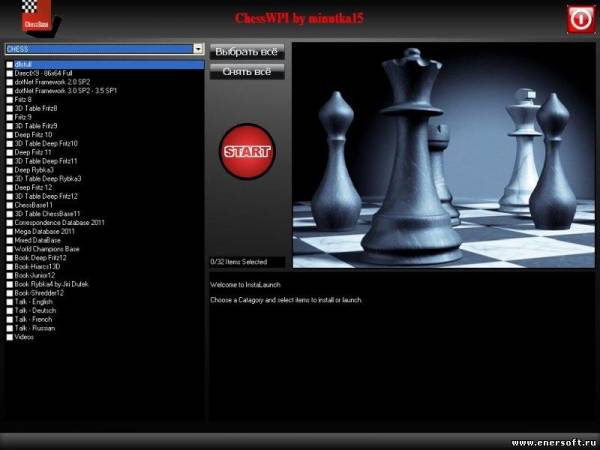Viewport: 600px width, 450px height.
Task: Tick the 3D Table Deep Fritz11 checkbox
Action: point(10,161)
